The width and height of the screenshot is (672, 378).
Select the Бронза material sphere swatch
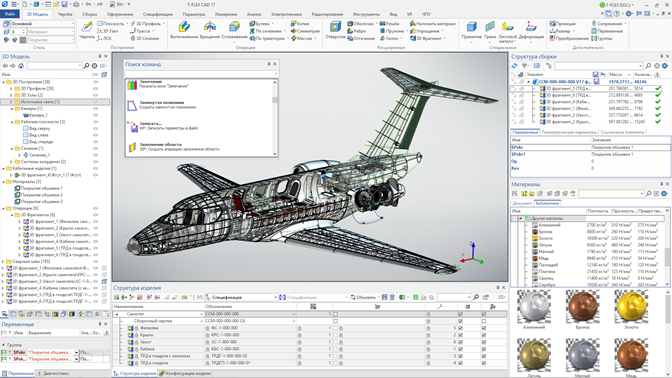click(x=582, y=306)
